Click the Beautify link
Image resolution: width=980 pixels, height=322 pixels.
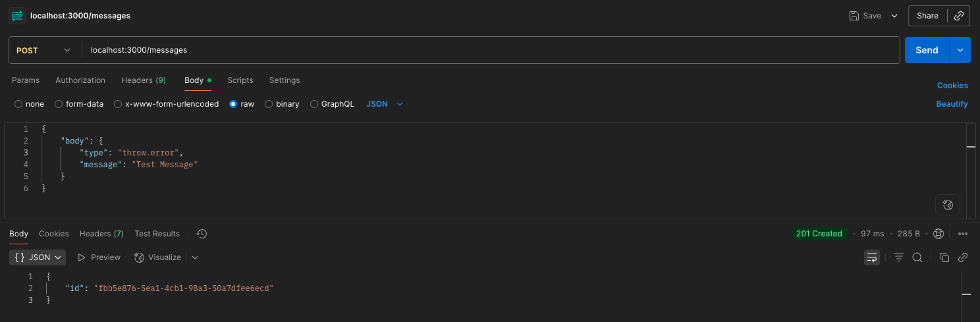[952, 104]
